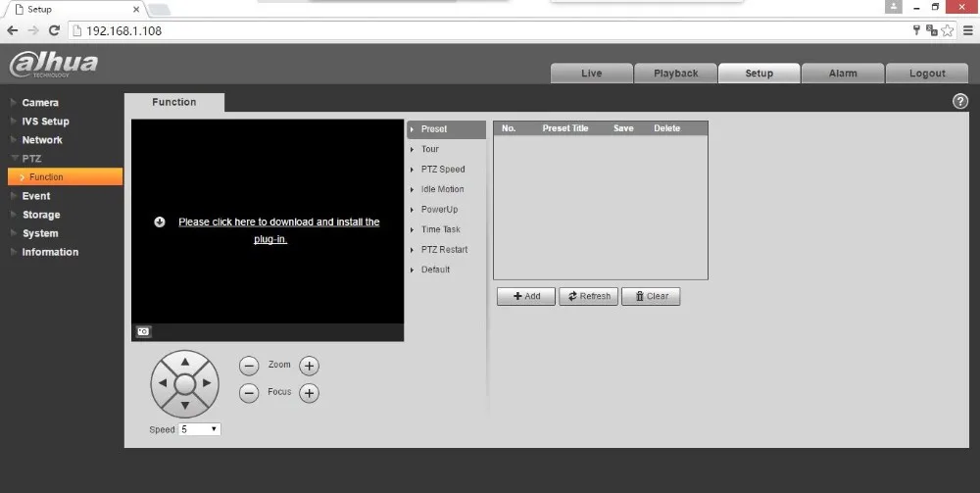Open the Chrome menu hamburger icon
This screenshot has width=980, height=493.
tap(968, 30)
